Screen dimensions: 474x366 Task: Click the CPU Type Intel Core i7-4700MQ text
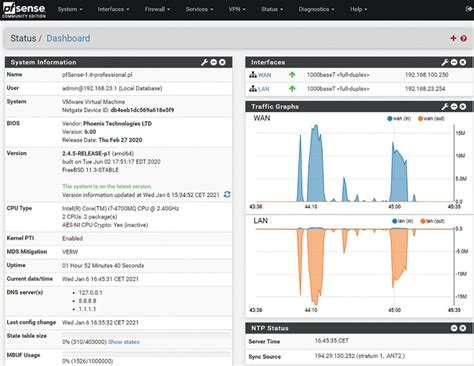(x=120, y=209)
